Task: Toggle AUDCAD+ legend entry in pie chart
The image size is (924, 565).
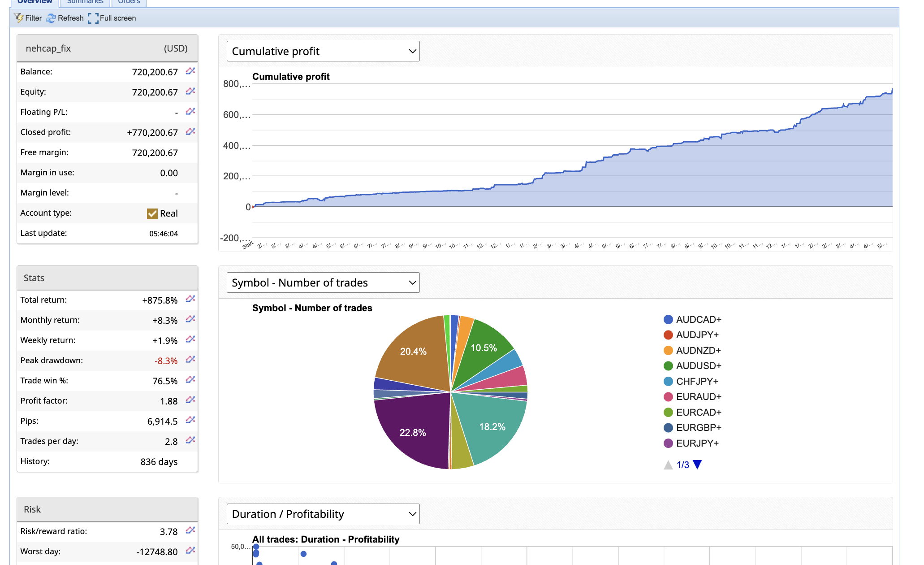Action: pos(698,320)
